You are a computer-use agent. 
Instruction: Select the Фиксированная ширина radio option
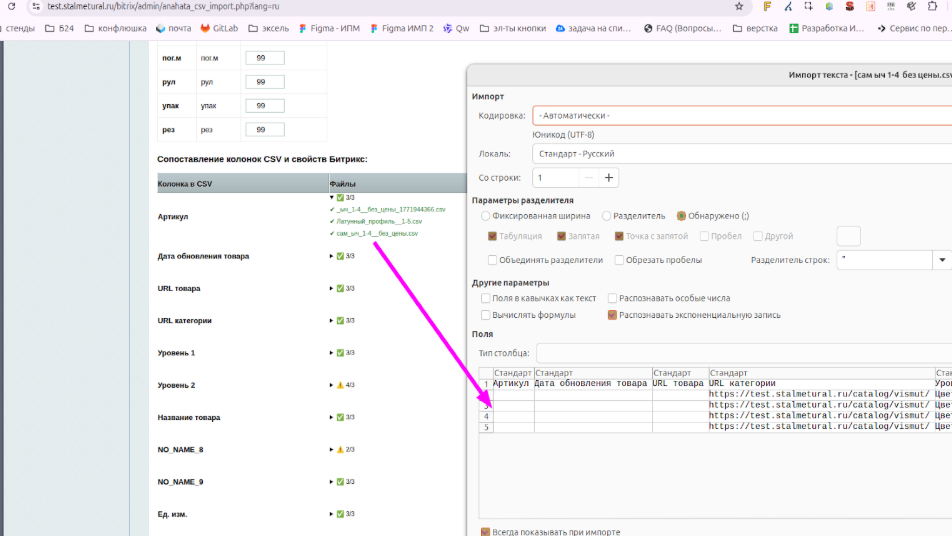[x=486, y=216]
